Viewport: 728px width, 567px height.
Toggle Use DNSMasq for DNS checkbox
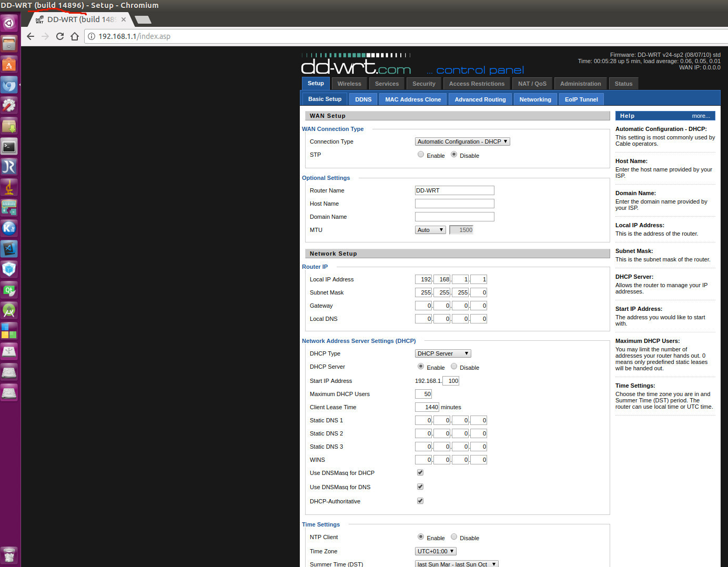pos(420,487)
